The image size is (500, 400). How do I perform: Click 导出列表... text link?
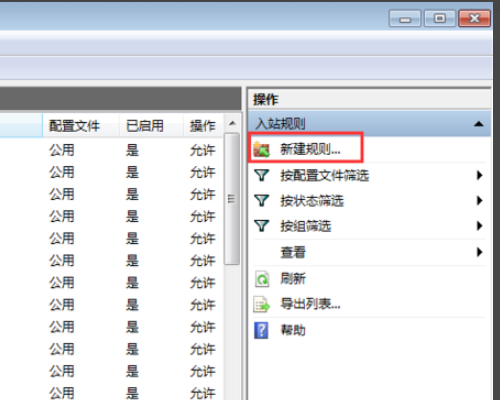[310, 304]
